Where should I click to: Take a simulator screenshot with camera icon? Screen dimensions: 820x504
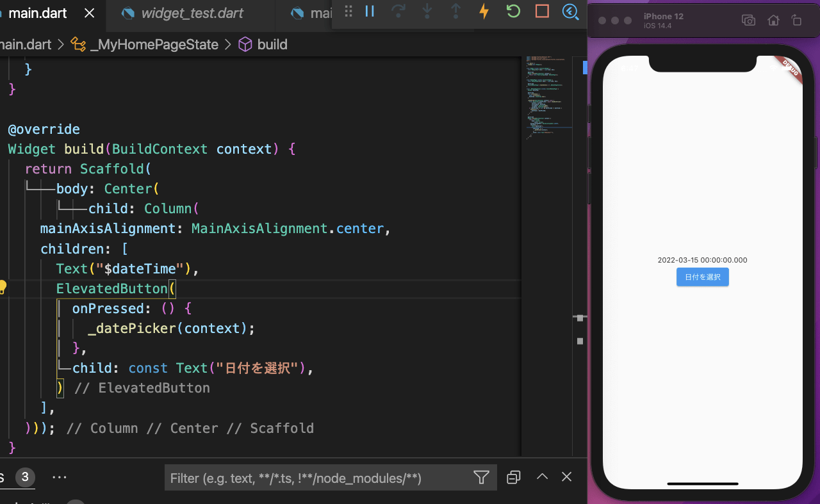point(748,20)
